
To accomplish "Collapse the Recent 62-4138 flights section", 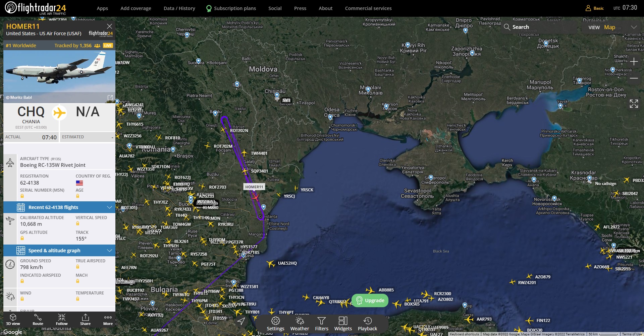I will point(109,207).
